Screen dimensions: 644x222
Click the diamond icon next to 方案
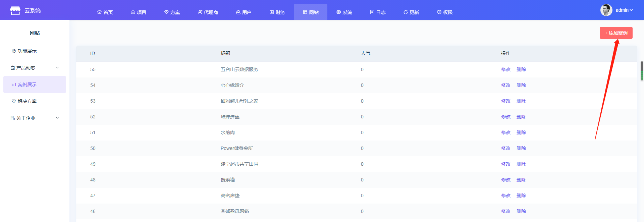tap(166, 12)
